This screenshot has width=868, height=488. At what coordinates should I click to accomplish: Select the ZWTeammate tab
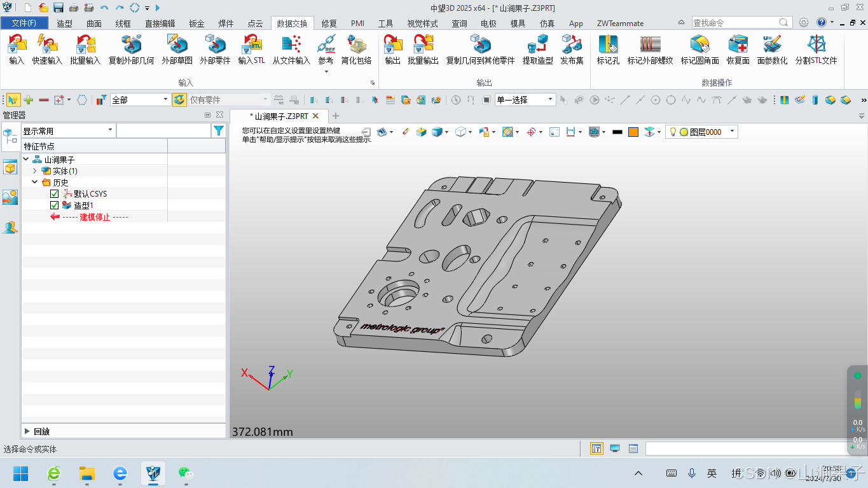click(620, 24)
